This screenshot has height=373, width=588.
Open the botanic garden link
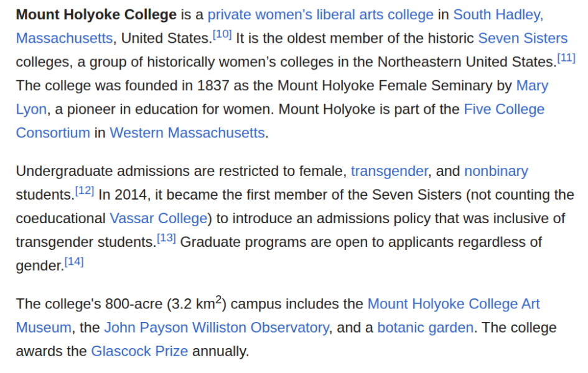pyautogui.click(x=425, y=328)
